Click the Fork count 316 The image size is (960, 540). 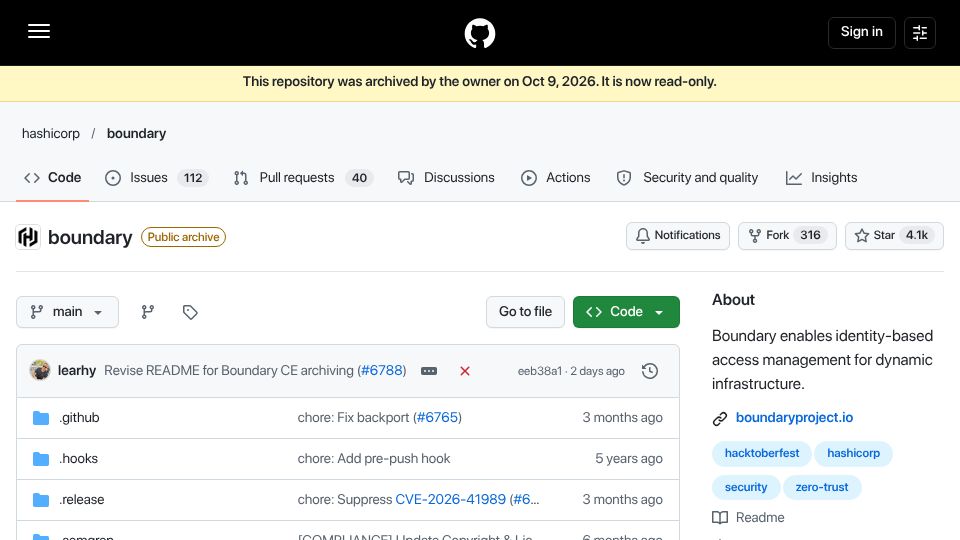(x=810, y=236)
